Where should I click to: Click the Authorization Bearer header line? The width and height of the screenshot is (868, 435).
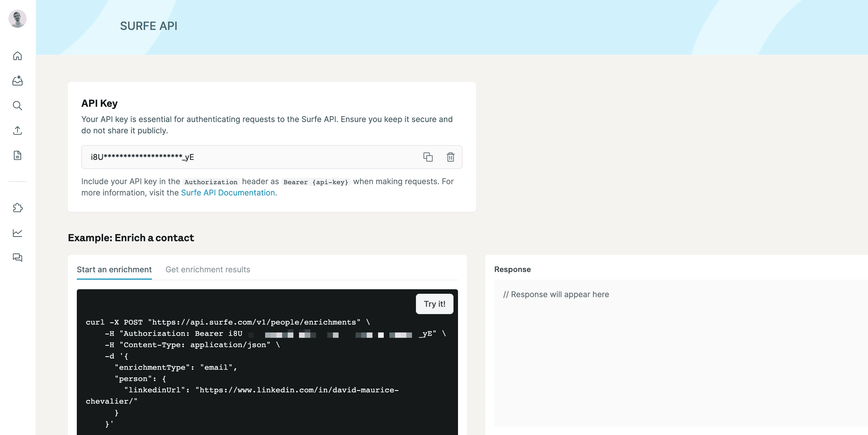coord(275,334)
